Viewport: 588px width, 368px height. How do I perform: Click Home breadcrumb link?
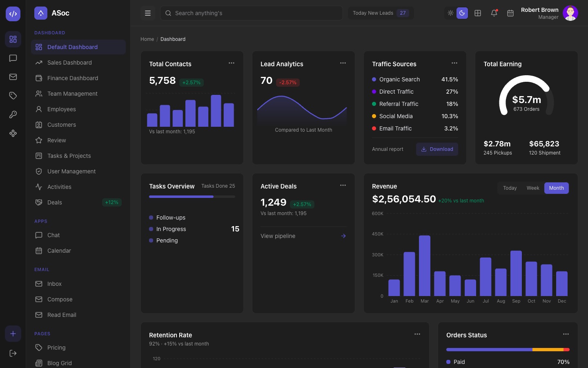[147, 39]
